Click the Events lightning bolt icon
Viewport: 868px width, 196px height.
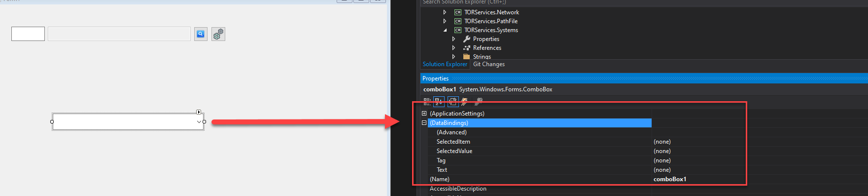[x=465, y=102]
